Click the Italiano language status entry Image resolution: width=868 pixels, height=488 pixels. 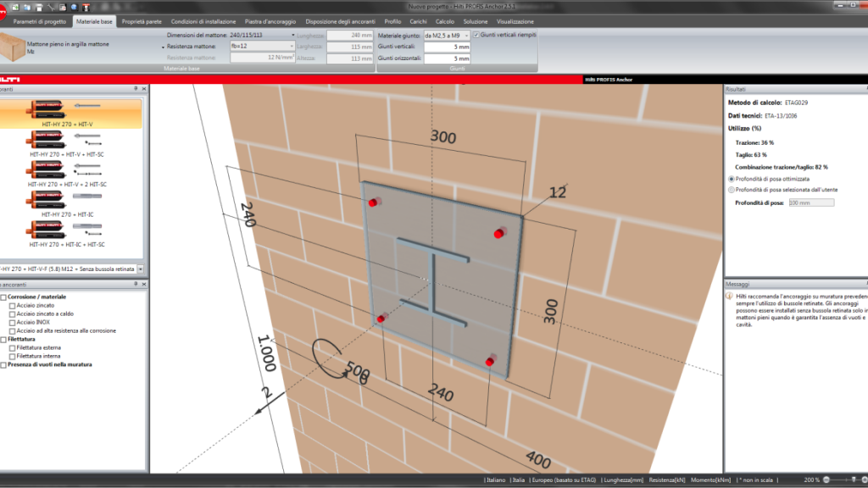(495, 480)
